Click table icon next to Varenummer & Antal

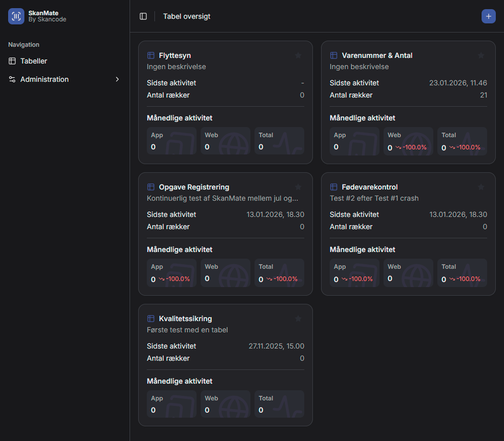click(x=334, y=55)
